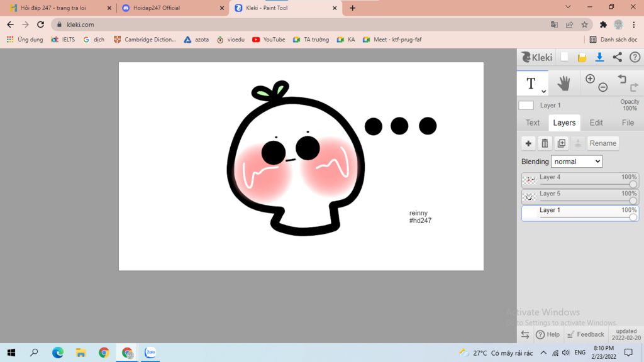
Task: Open the Feedback link
Action: click(586, 334)
